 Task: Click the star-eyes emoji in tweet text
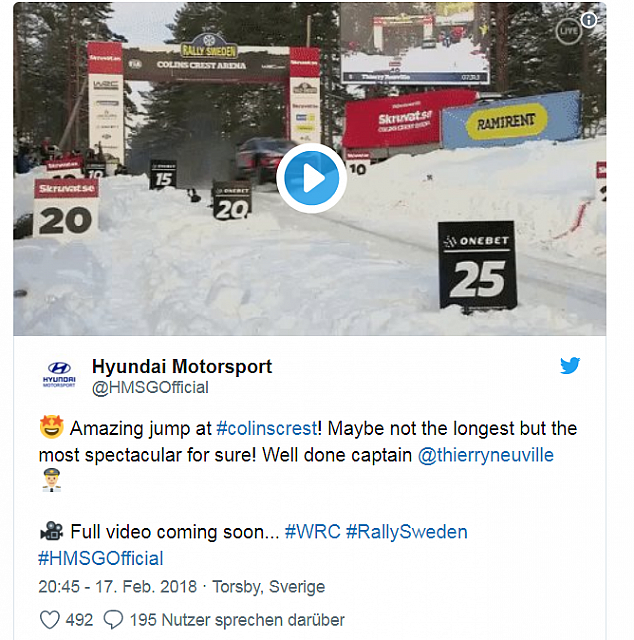tap(51, 427)
